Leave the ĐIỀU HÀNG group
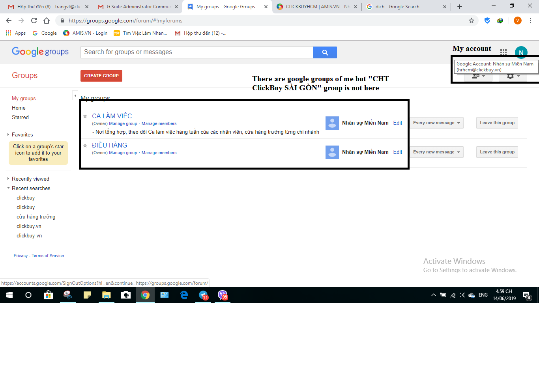Image resolution: width=539 pixels, height=392 pixels. 497,152
